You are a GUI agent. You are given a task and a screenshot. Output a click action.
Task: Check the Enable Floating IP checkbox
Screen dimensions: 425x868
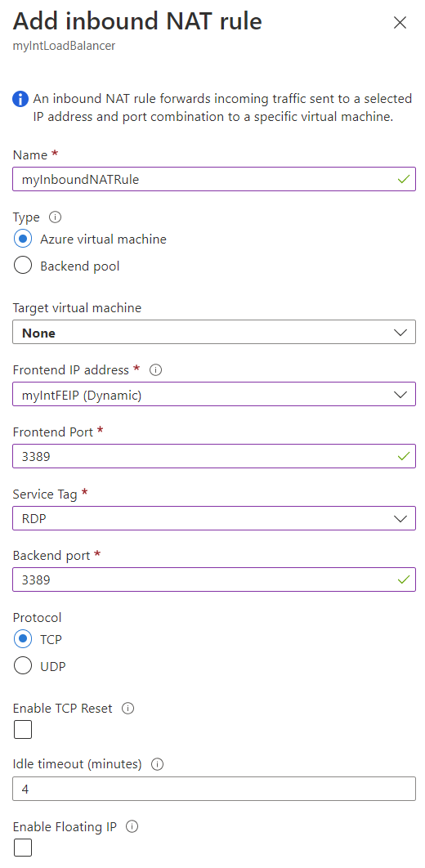(x=23, y=848)
